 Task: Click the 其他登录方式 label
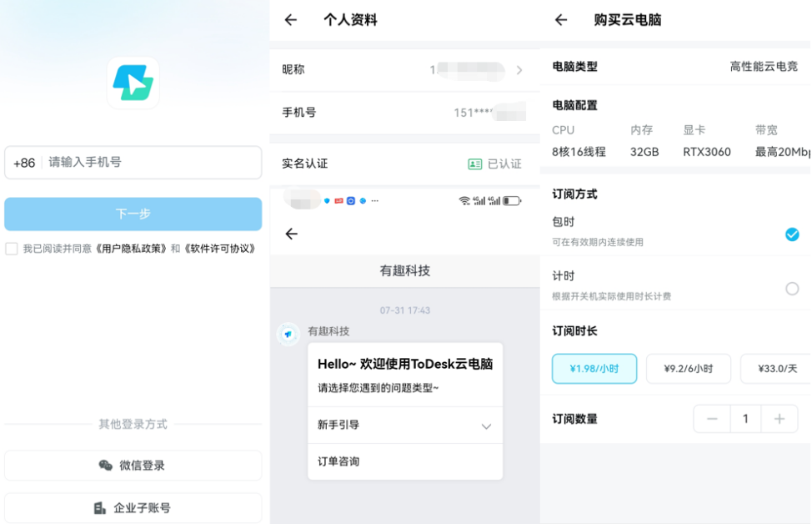tap(133, 424)
